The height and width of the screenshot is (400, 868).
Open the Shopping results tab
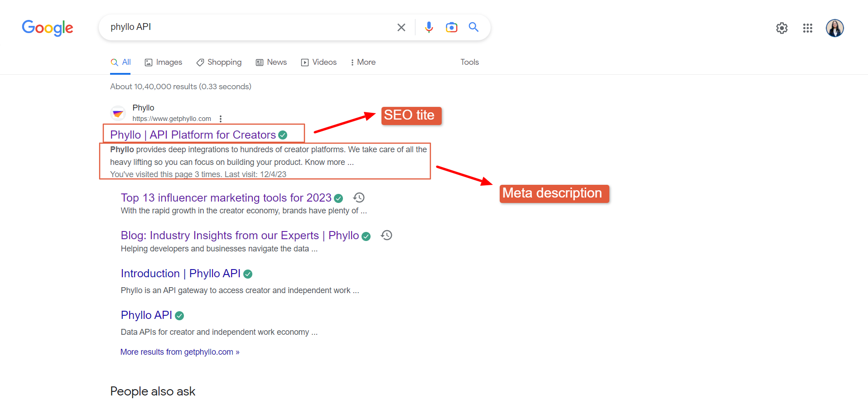219,62
